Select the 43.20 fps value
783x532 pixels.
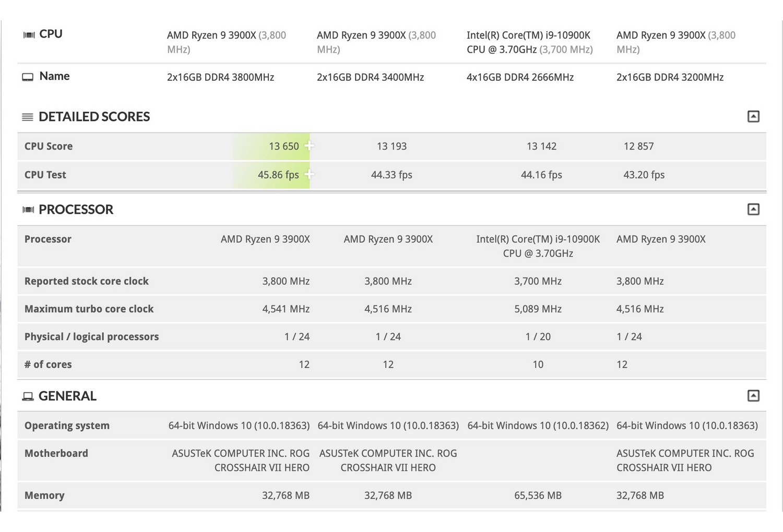[x=644, y=175]
